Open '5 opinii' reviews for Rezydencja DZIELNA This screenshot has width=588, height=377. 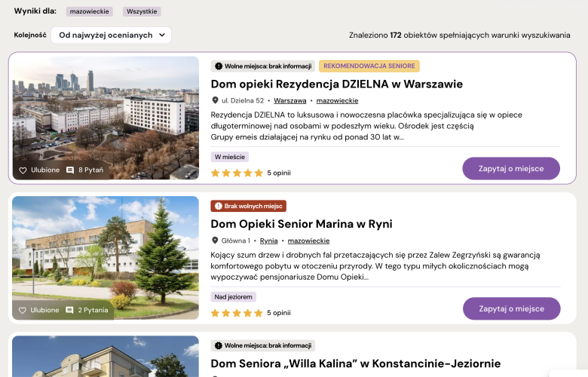click(279, 173)
